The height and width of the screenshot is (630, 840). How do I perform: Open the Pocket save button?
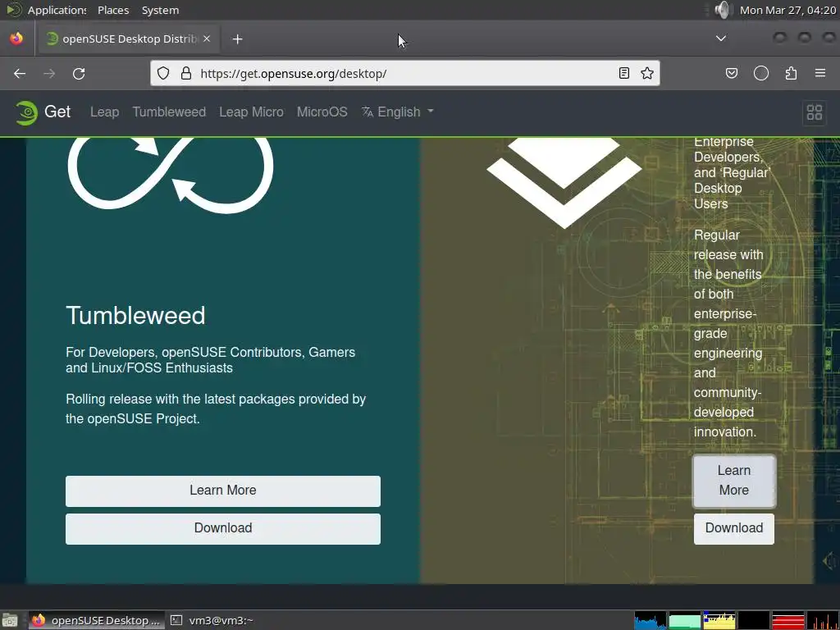pyautogui.click(x=732, y=73)
